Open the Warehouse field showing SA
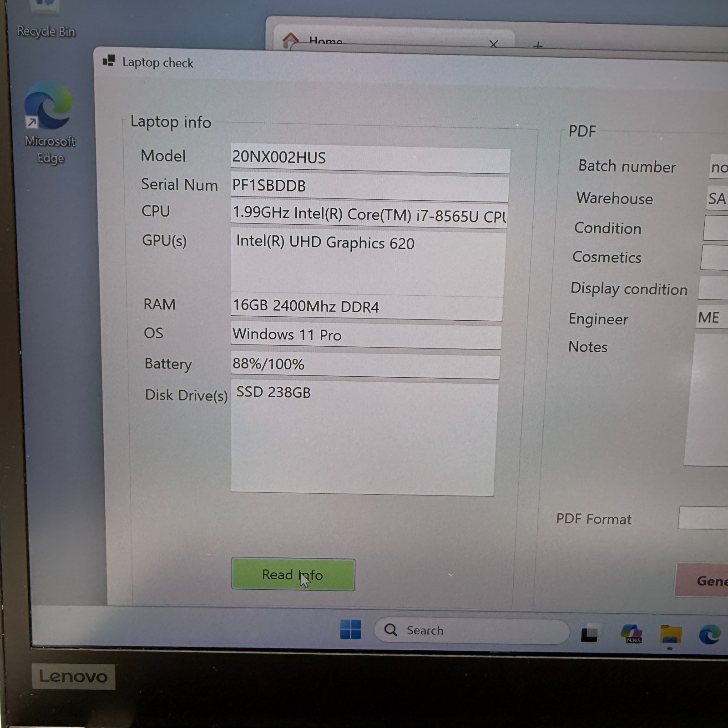Screen dimensions: 728x728 [717, 198]
